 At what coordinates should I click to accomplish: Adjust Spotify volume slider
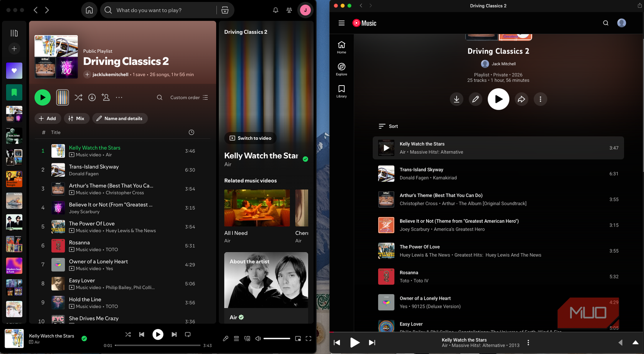[277, 338]
